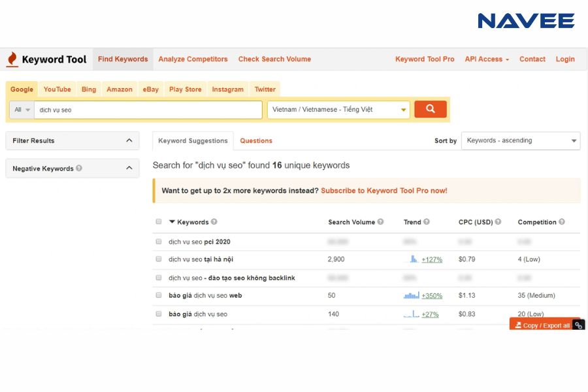Click the $0.79 CPC value
This screenshot has width=588, height=392.
pyautogui.click(x=467, y=259)
